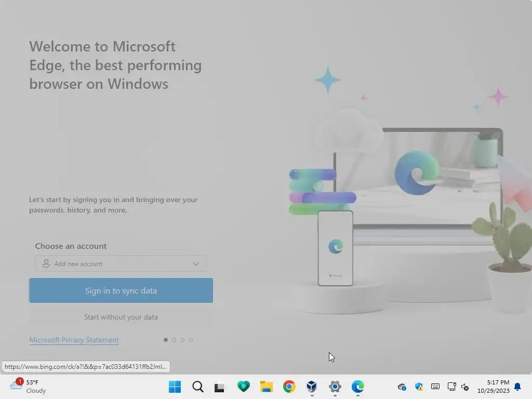Click the chevron in account dropdown
Screen dimensions: 532x399
[196, 263]
